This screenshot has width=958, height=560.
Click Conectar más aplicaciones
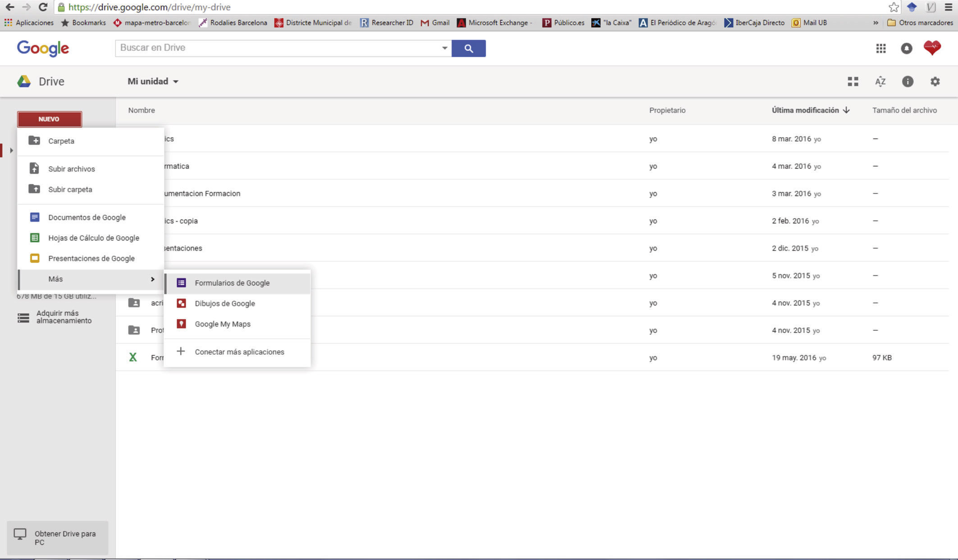pos(239,352)
